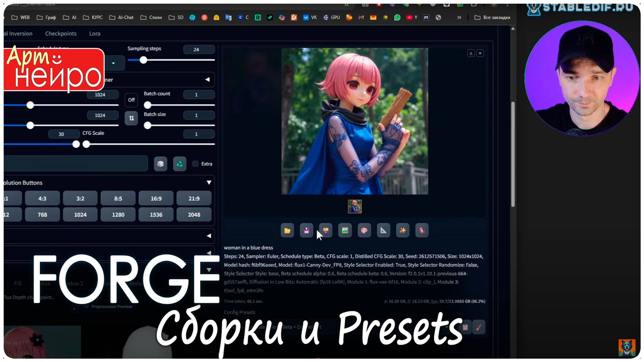Image resolution: width=644 pixels, height=362 pixels.
Task: Click the reuse seed recycle icon
Action: pyautogui.click(x=179, y=164)
